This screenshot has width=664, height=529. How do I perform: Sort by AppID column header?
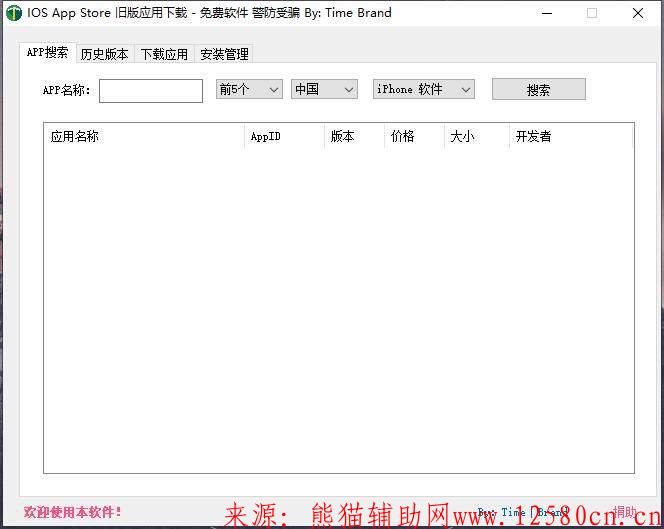[284, 136]
